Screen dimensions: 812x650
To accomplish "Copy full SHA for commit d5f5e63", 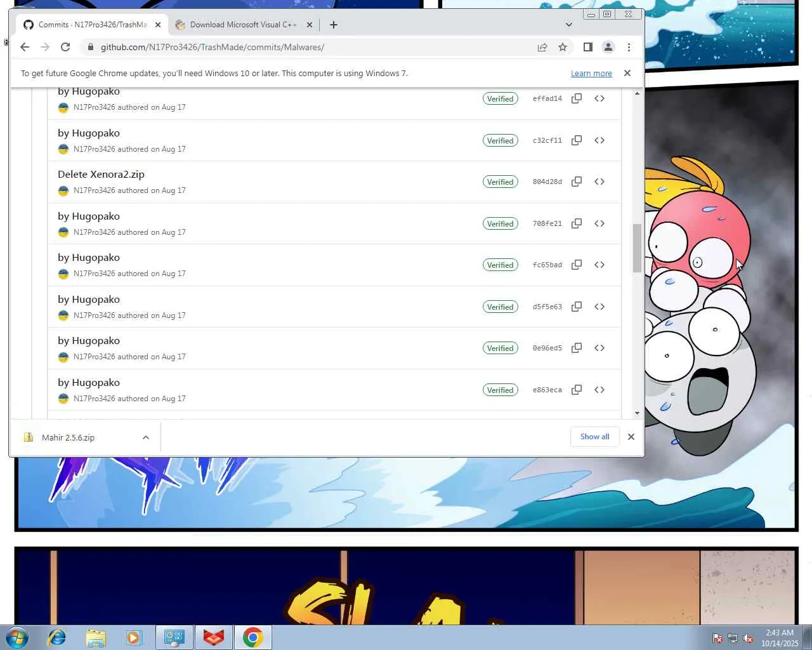I will tap(577, 307).
